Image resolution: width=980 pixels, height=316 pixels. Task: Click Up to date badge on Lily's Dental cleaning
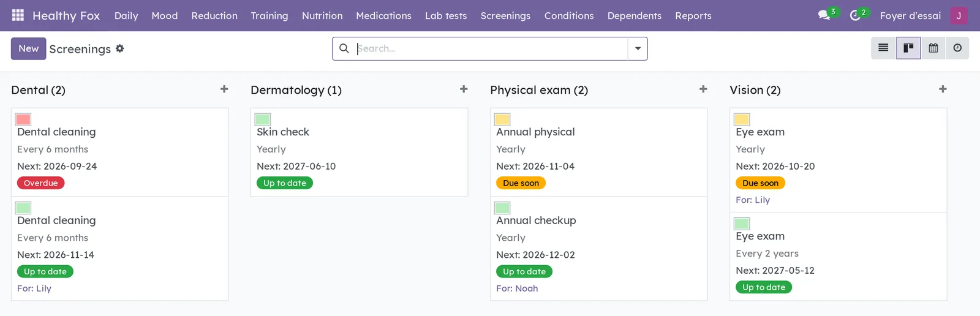[x=45, y=271]
